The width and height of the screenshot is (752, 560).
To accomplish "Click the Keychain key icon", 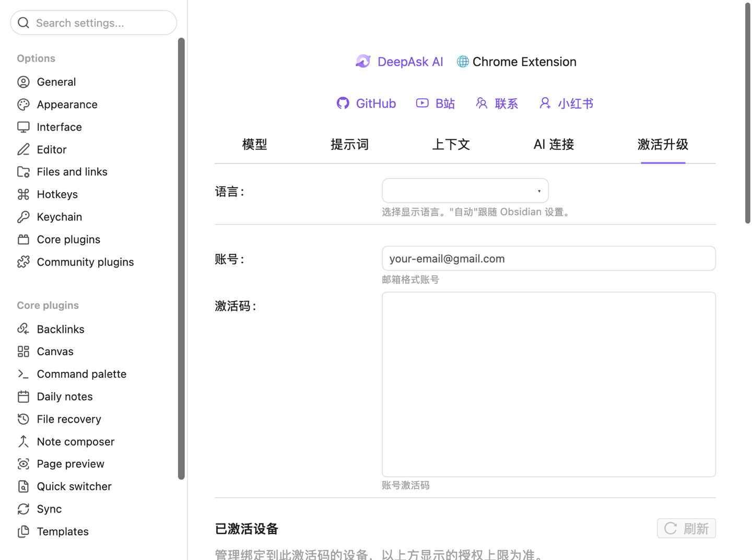I will (23, 217).
